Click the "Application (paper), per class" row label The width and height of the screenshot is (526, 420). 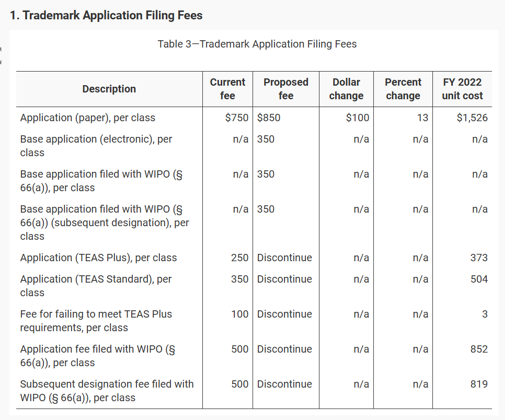(88, 118)
